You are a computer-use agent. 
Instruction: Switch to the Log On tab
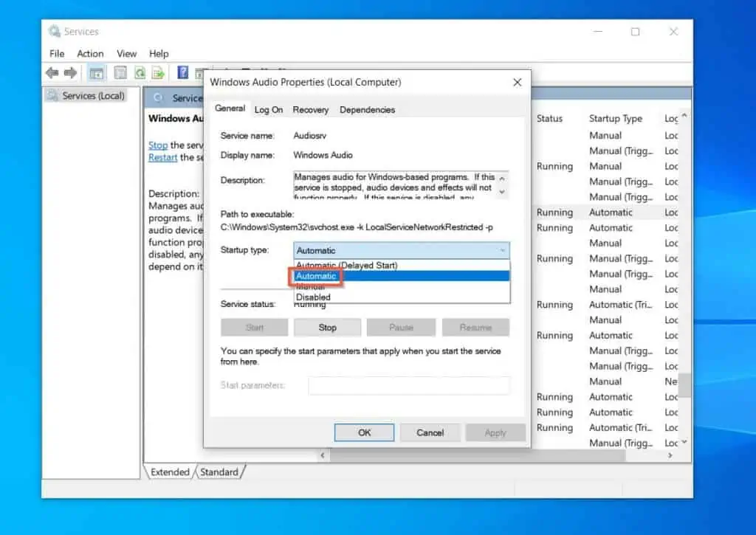pyautogui.click(x=269, y=110)
